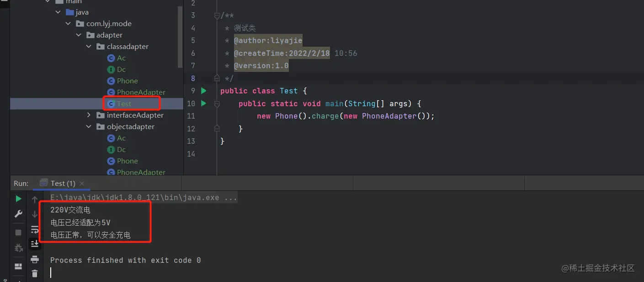Toggle scroll to end of console
The height and width of the screenshot is (282, 644).
pos(35,244)
